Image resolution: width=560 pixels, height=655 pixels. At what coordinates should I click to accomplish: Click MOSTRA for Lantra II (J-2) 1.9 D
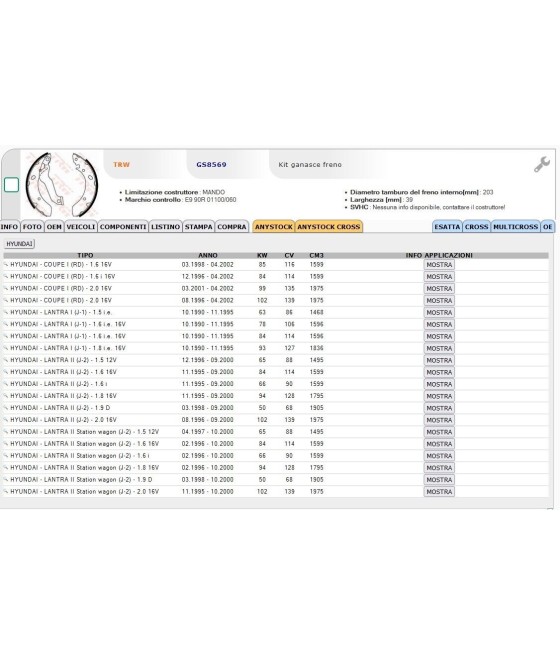439,408
